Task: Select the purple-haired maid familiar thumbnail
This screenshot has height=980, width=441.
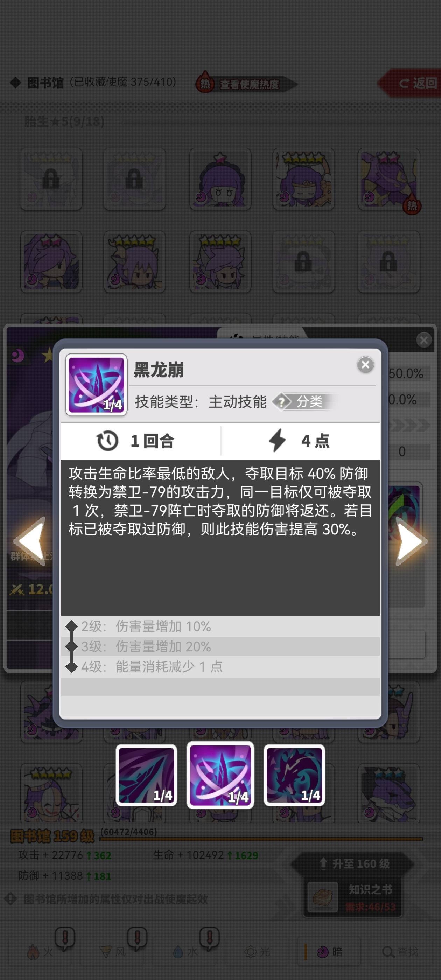Action: click(x=220, y=179)
